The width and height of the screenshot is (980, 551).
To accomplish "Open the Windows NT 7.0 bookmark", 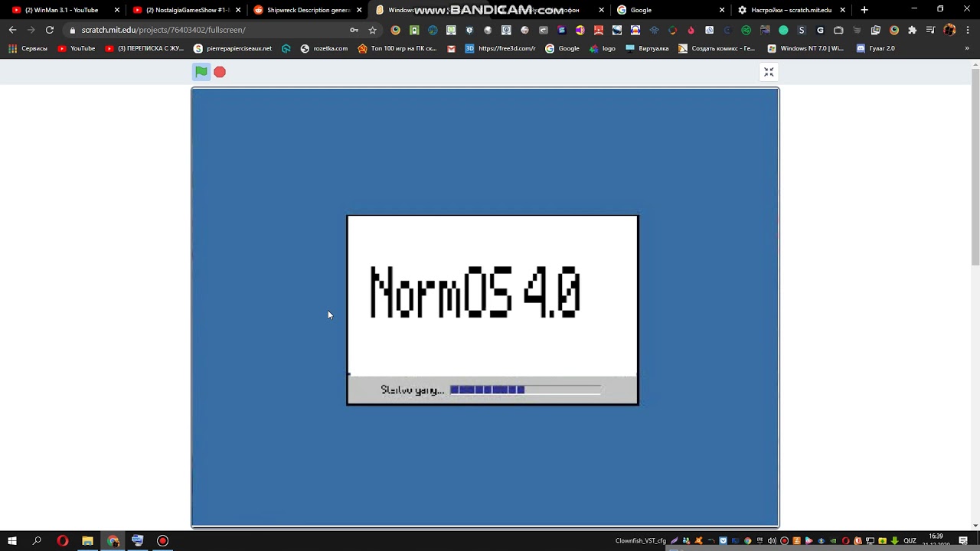I will (x=805, y=48).
